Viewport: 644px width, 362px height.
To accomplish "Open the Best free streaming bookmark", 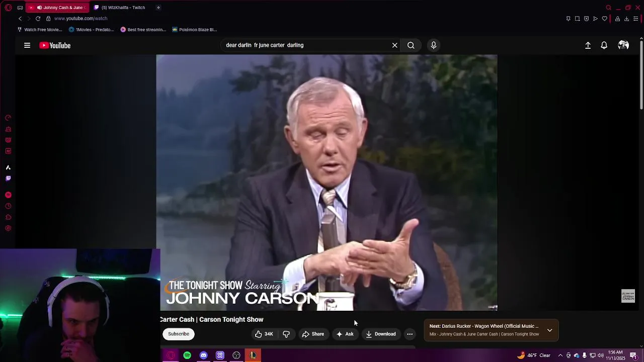I will [x=143, y=30].
